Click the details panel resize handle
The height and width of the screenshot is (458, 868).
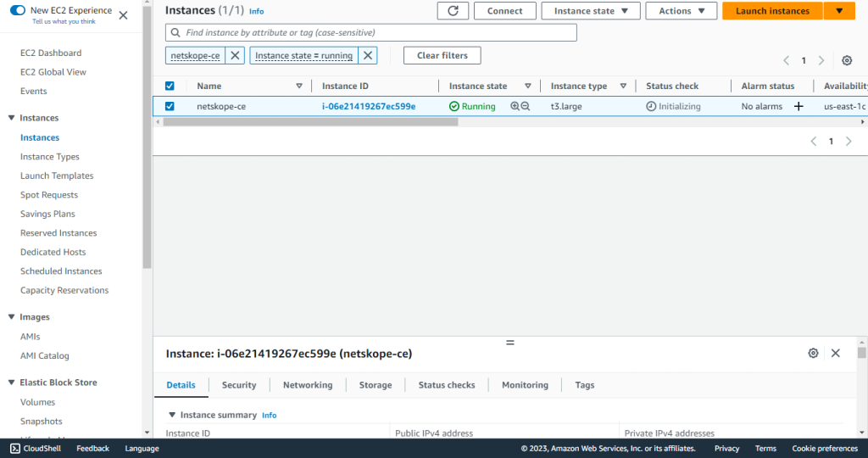[x=509, y=343]
